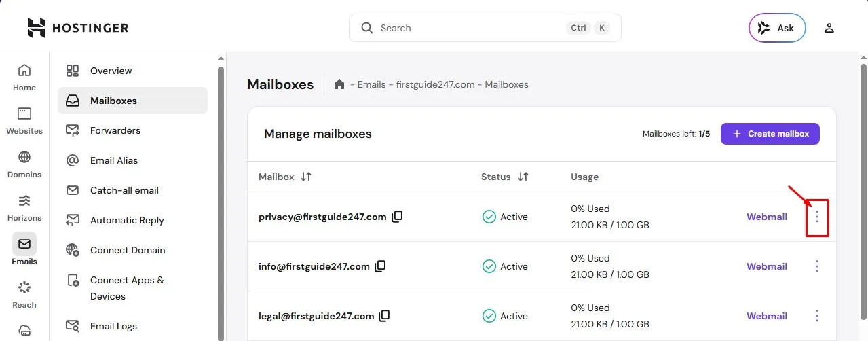This screenshot has height=341, width=868.
Task: Click the home breadcrumb icon
Action: click(x=339, y=85)
